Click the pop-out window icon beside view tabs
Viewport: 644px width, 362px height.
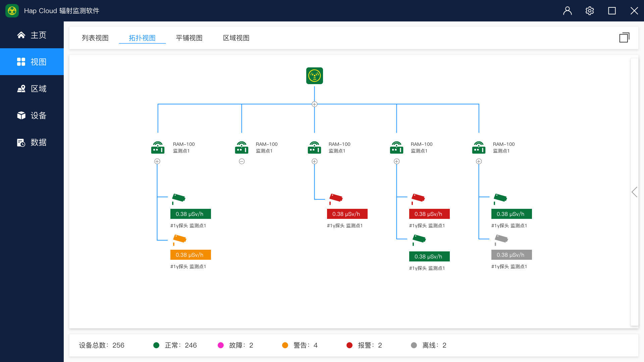click(624, 38)
